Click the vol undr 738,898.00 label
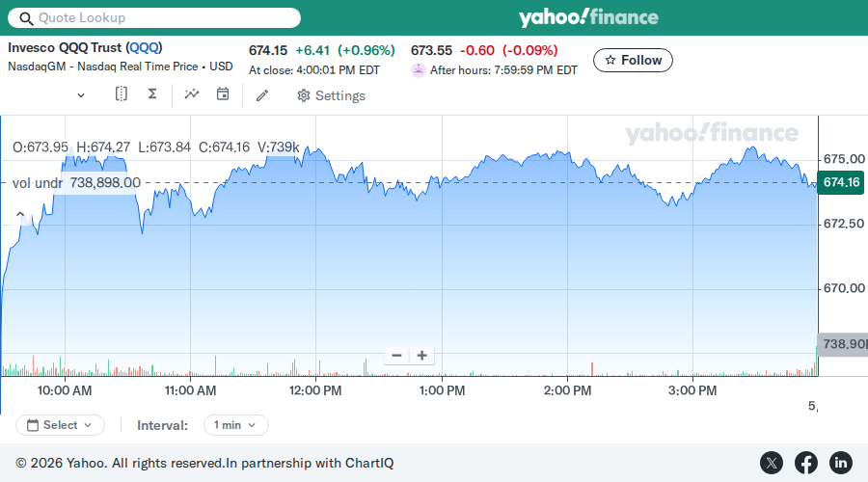Image resolution: width=868 pixels, height=482 pixels. click(x=76, y=182)
